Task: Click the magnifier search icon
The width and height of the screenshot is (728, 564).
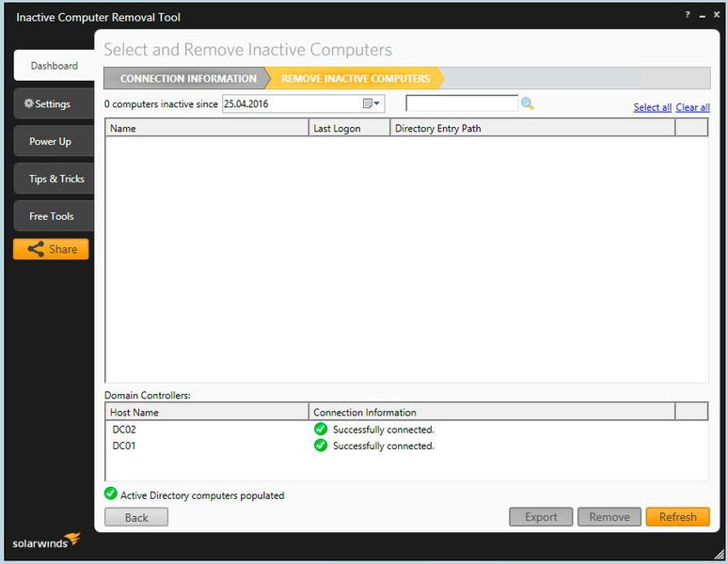Action: click(527, 103)
